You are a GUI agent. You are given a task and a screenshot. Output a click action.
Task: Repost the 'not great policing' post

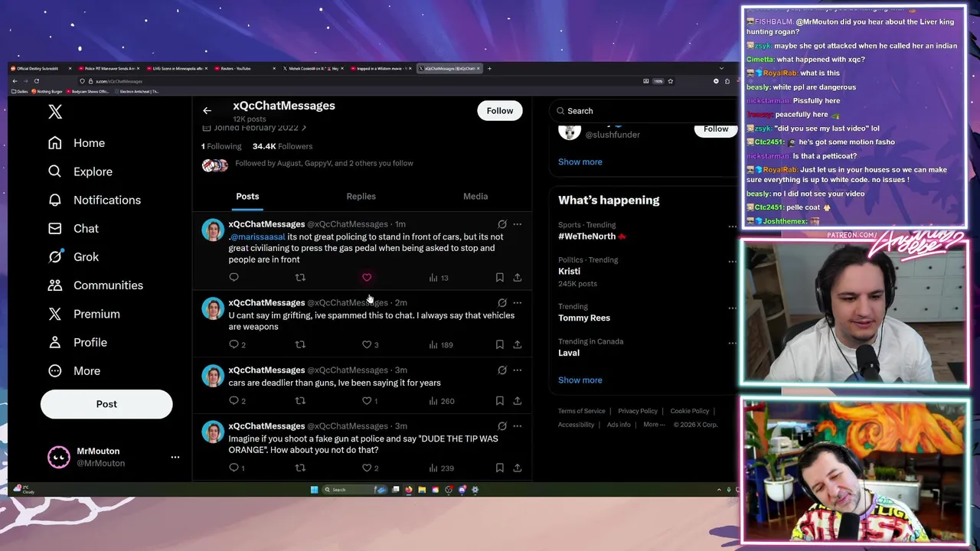point(300,278)
